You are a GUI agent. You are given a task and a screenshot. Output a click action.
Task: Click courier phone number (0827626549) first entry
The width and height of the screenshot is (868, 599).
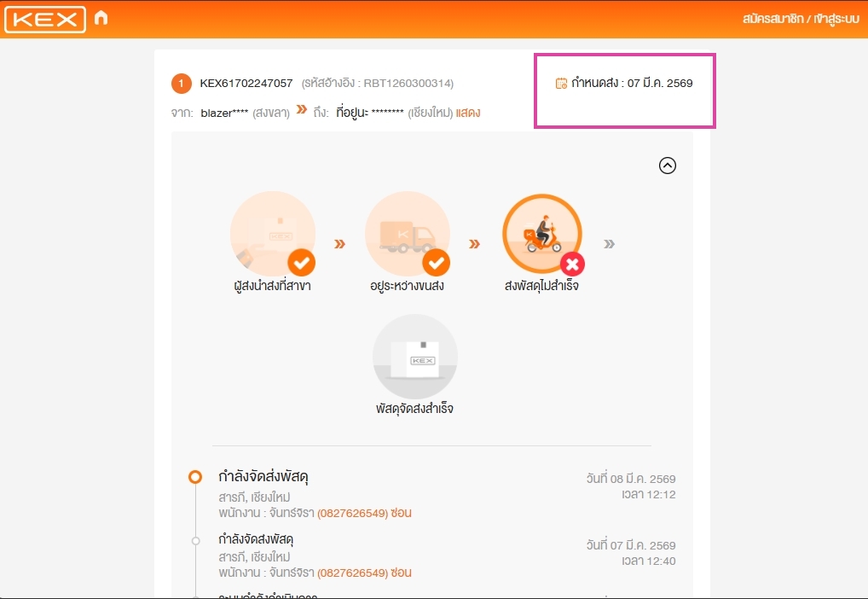pos(352,513)
